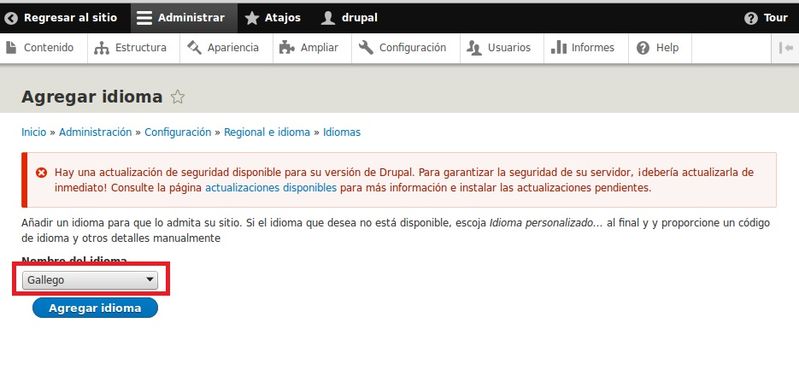799x376 pixels.
Task: Open Estructura label in toolbar
Action: coord(141,47)
